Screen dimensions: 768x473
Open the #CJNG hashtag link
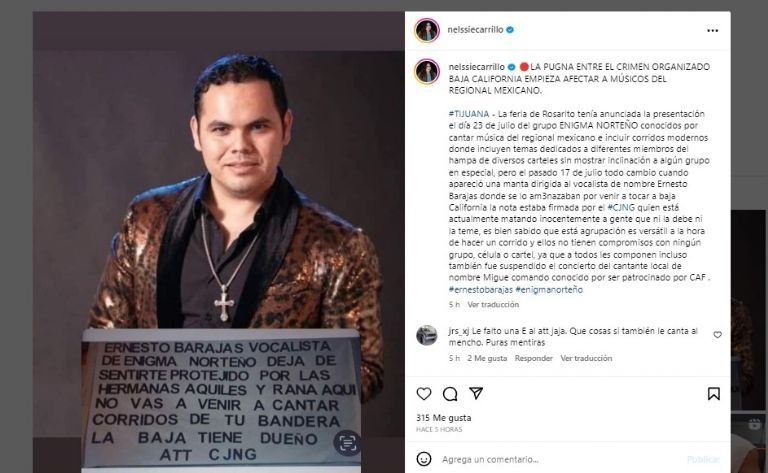(621, 208)
